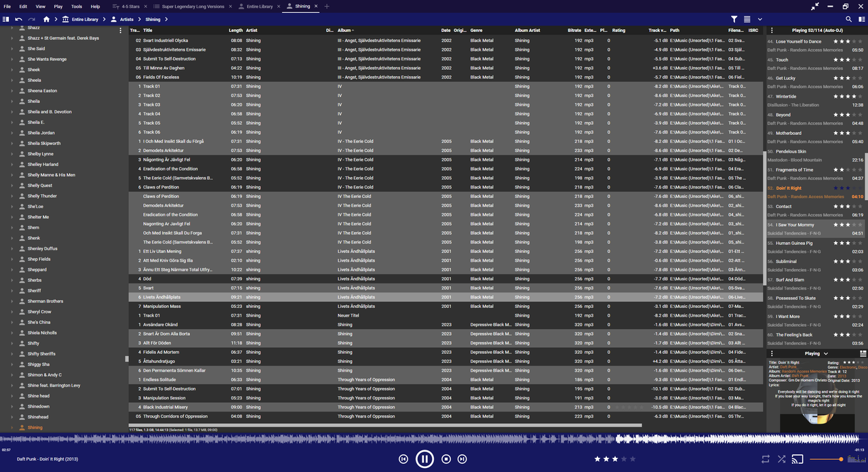Expand Shelby Lynne tree node

(12, 154)
